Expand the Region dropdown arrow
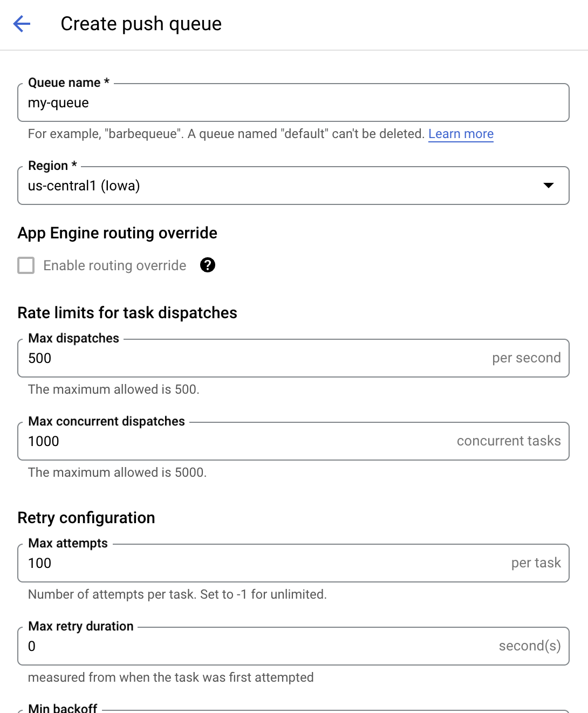The height and width of the screenshot is (713, 588). pyautogui.click(x=549, y=186)
